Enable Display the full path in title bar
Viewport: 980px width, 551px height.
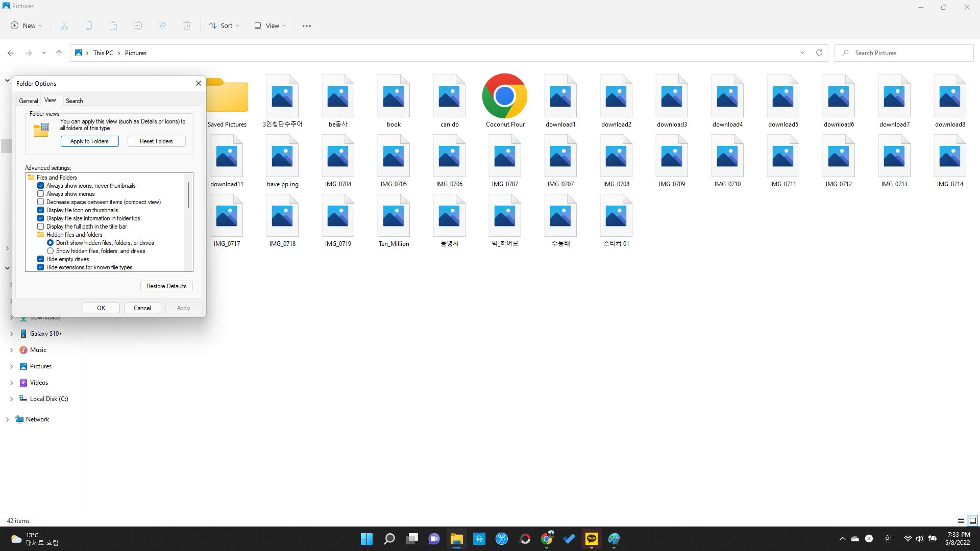pyautogui.click(x=41, y=227)
